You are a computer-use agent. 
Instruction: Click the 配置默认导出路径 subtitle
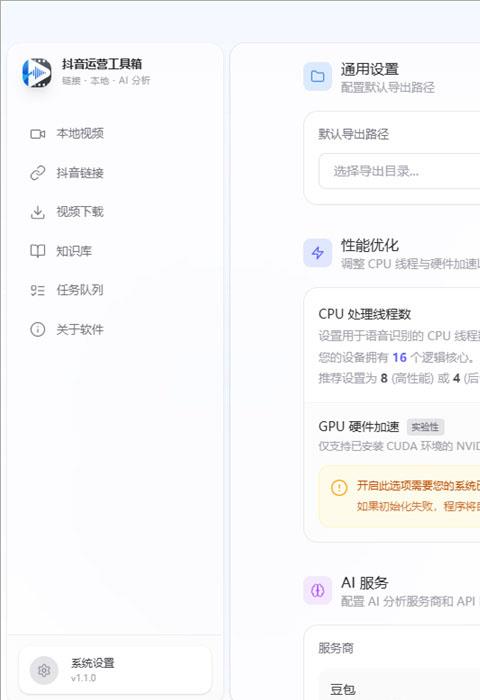(x=388, y=87)
